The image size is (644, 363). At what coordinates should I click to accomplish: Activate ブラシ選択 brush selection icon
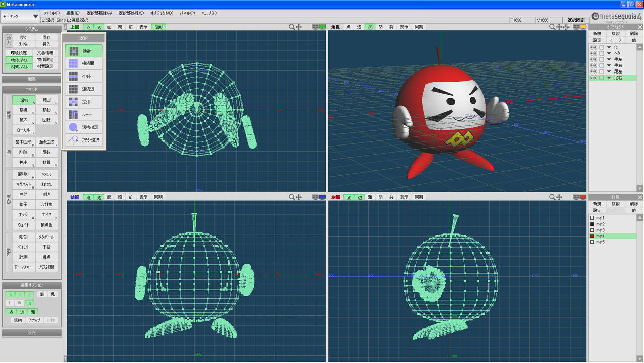tap(73, 140)
